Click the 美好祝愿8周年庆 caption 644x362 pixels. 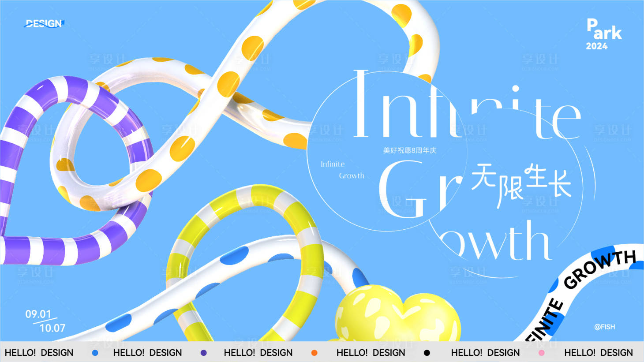coord(409,150)
